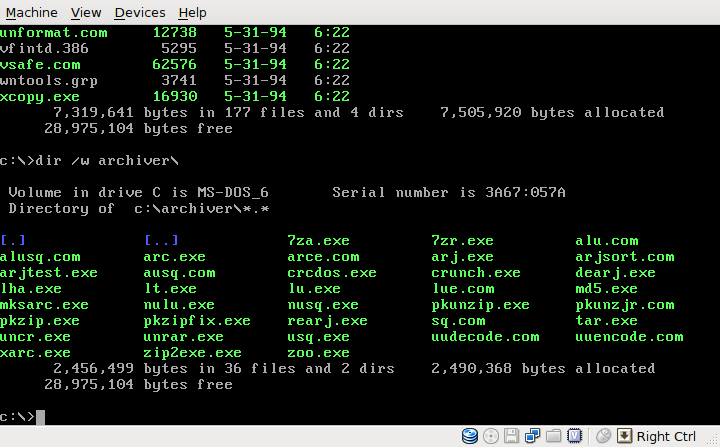
Task: Click the Right Ctrl host key label
Action: tap(666, 436)
